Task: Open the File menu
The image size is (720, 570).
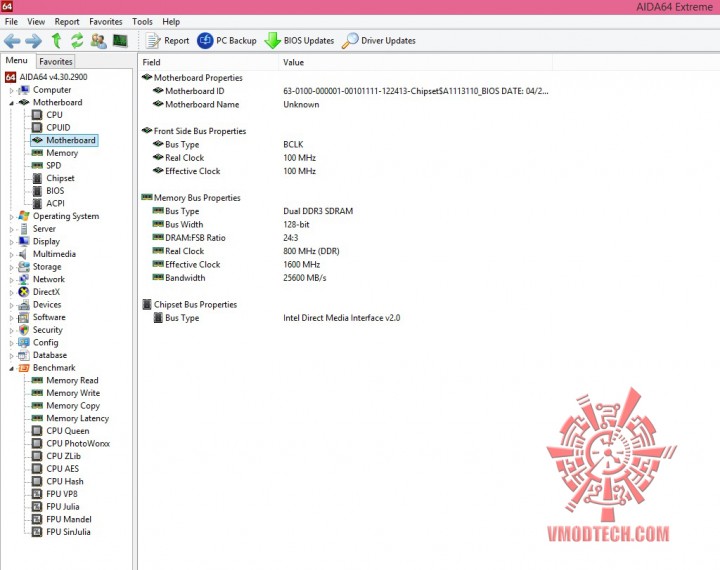Action: point(11,22)
